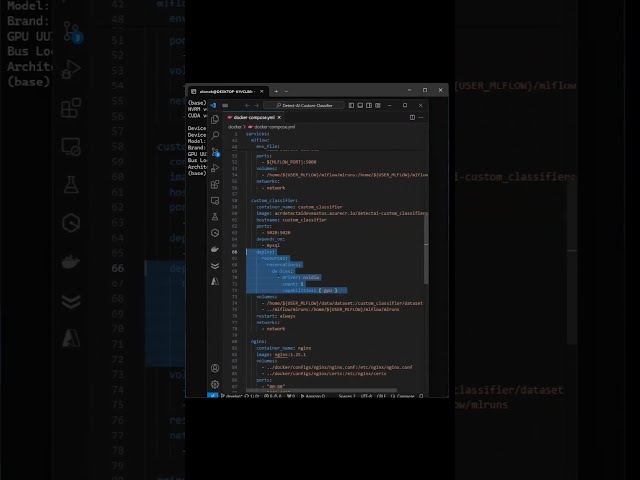Toggle the secondary side bar layout
640x480 pixels.
(369, 105)
